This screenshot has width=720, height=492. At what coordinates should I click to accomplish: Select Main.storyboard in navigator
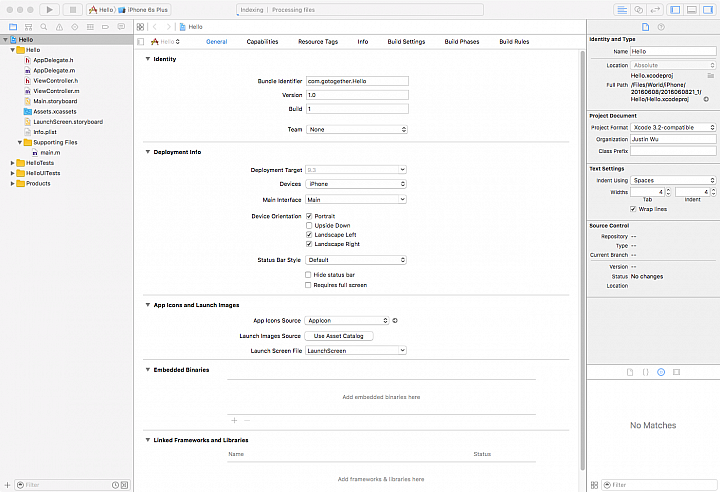coord(55,101)
